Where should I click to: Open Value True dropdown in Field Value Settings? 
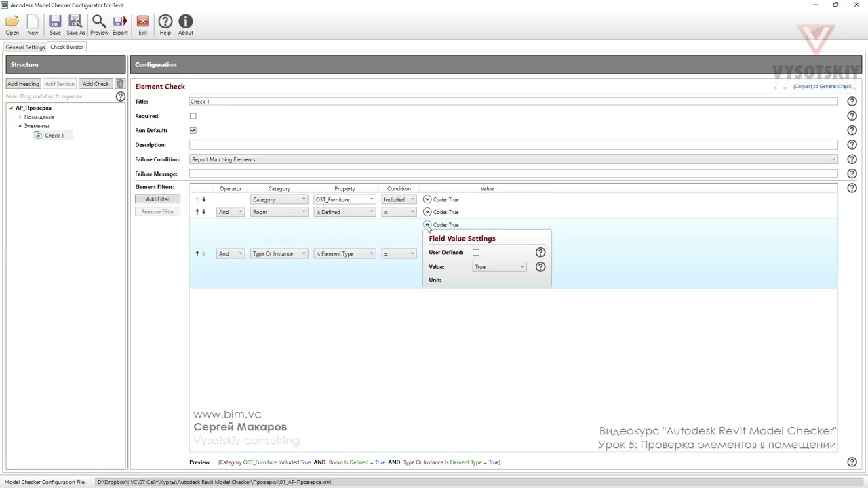pos(499,267)
